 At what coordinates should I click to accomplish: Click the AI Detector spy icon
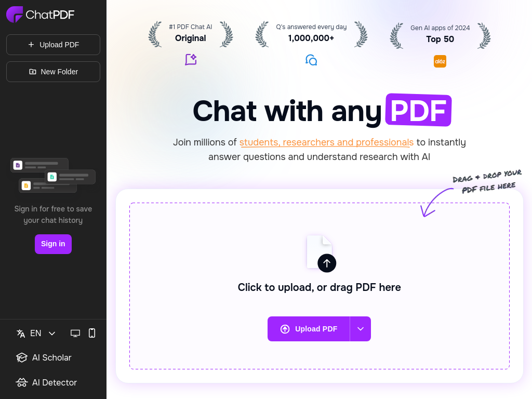pyautogui.click(x=21, y=382)
